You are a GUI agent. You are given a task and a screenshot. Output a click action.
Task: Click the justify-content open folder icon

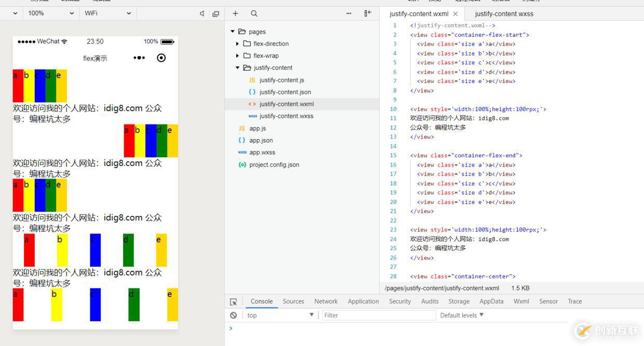pos(247,67)
